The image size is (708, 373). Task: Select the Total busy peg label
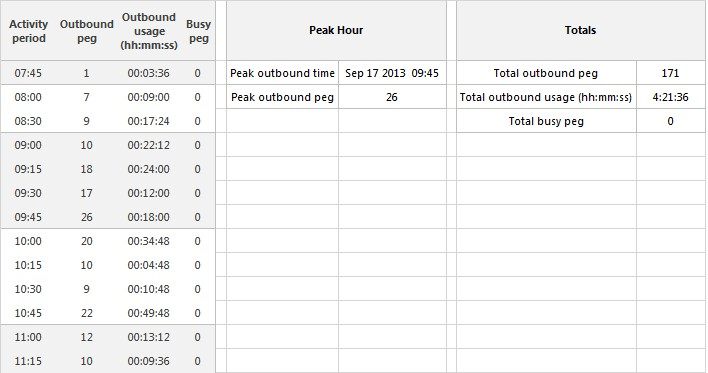pos(546,121)
